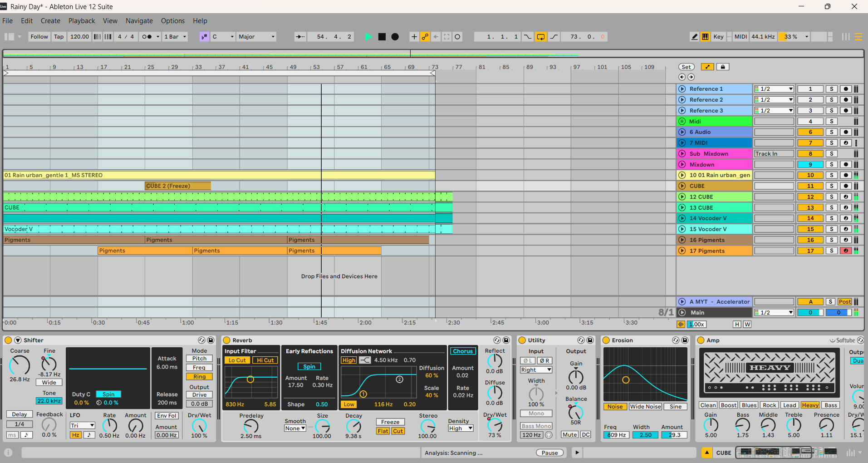This screenshot has width=868, height=463.
Task: Turn off the Reverb device activator
Action: click(x=226, y=340)
